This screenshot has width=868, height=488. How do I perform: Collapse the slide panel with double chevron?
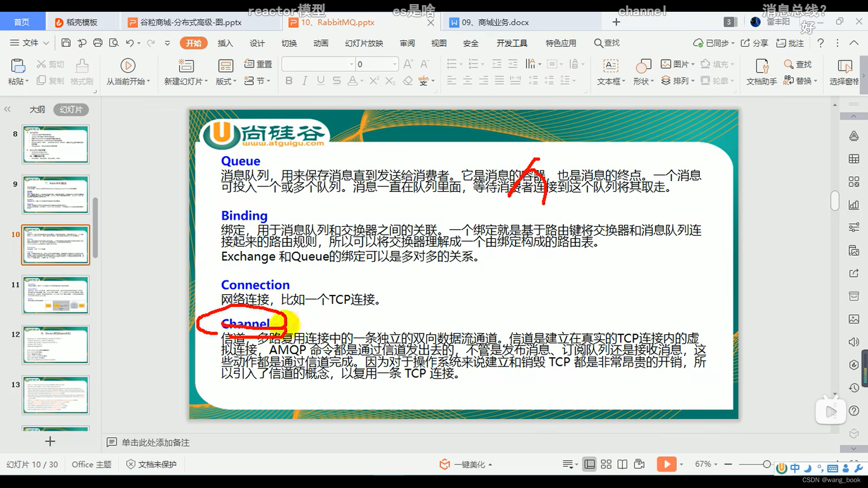[x=7, y=109]
